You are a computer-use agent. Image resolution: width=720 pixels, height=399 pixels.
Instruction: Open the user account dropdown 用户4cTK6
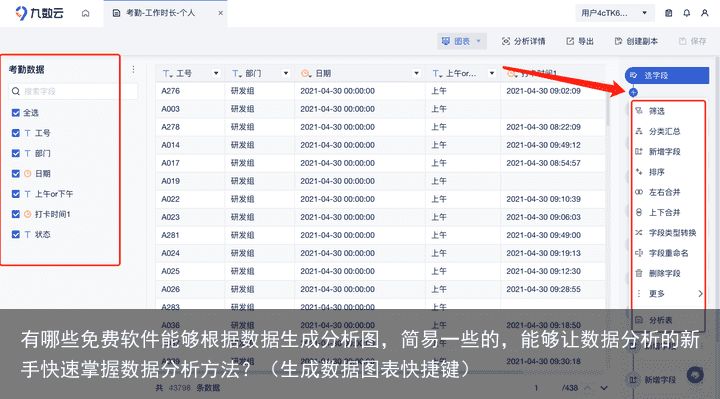click(614, 13)
